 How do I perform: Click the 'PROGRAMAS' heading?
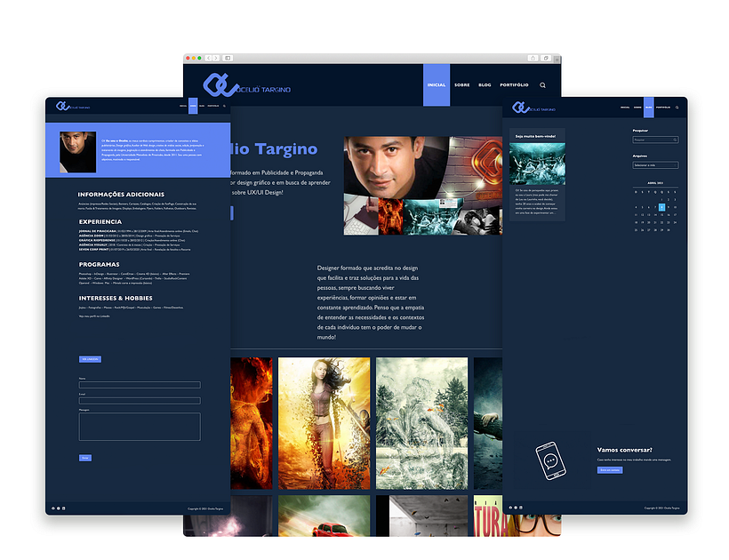pyautogui.click(x=99, y=264)
